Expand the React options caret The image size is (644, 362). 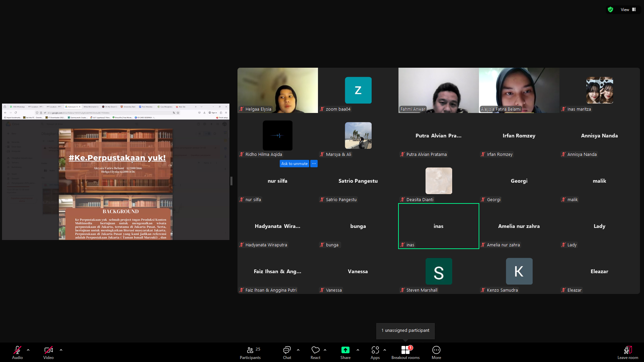(x=325, y=350)
